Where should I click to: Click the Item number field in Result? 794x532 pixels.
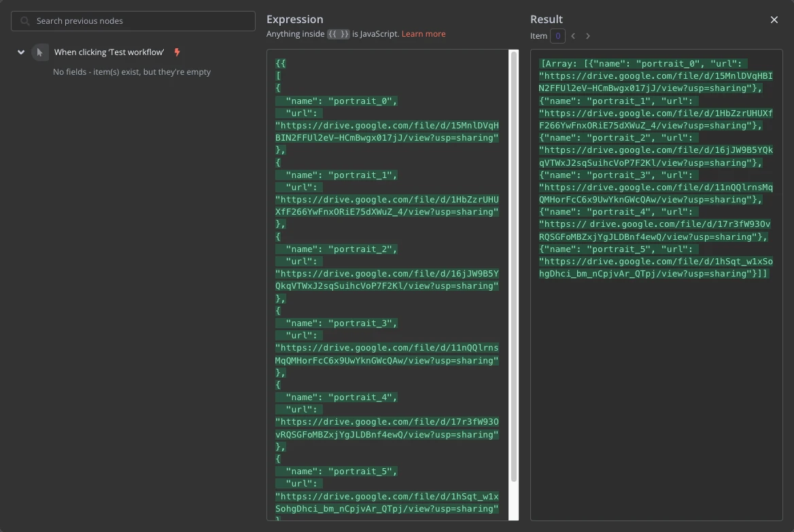coord(557,36)
